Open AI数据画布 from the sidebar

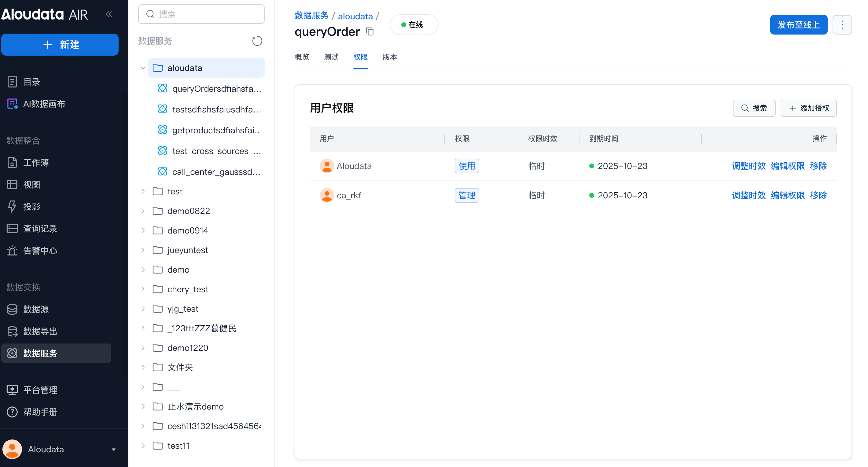click(x=44, y=104)
